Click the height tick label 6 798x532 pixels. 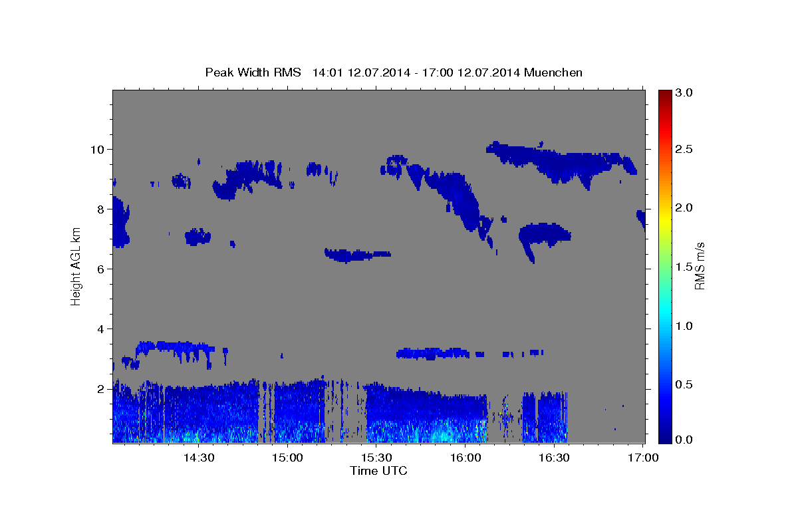101,269
